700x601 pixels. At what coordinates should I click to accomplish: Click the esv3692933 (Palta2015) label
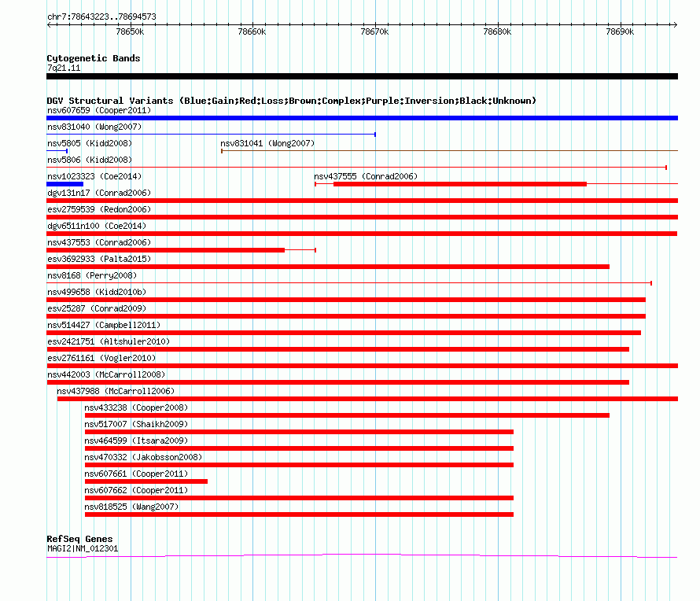click(99, 259)
